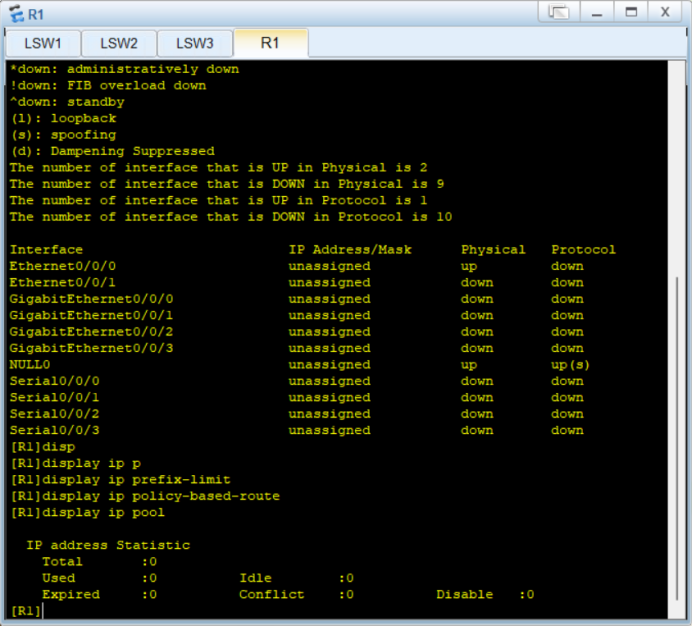Maximize the R1 terminal window
Image resolution: width=693 pixels, height=626 pixels.
click(631, 11)
